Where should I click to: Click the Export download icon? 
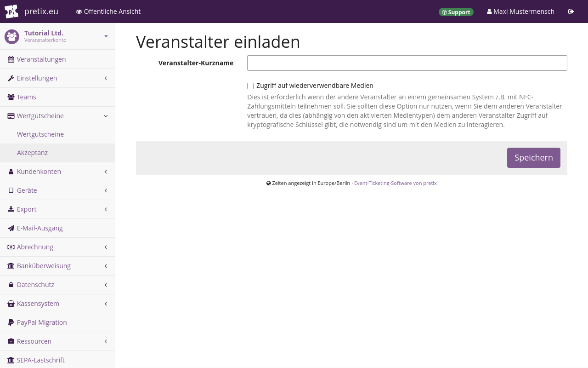[x=11, y=209]
